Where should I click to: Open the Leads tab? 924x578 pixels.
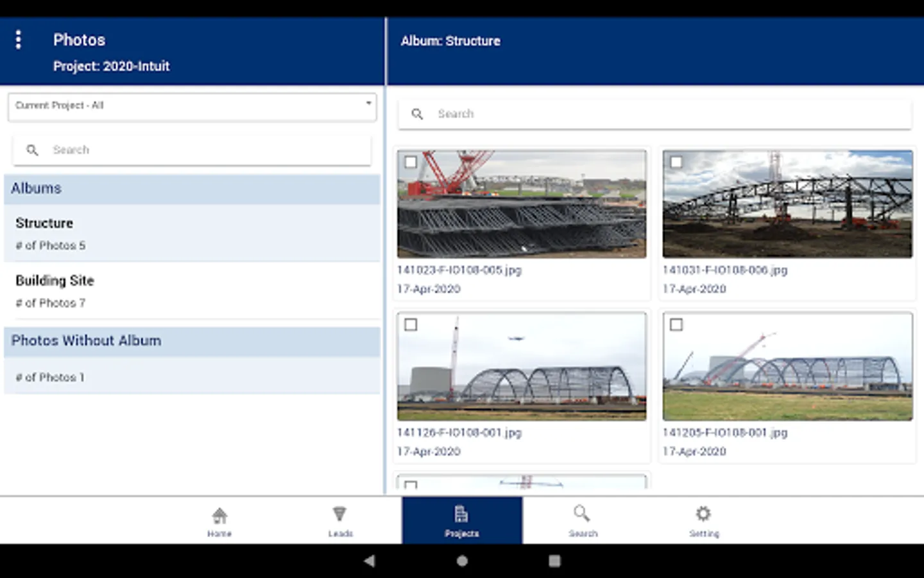pos(340,521)
